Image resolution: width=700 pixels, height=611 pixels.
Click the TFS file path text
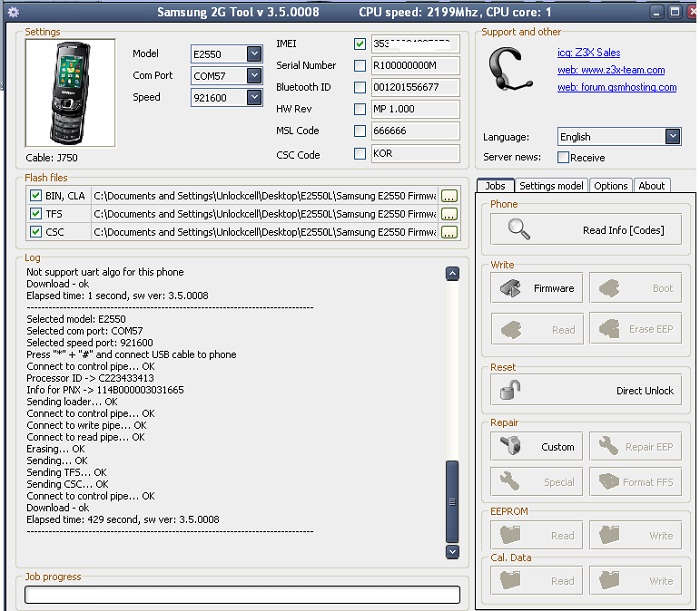265,214
